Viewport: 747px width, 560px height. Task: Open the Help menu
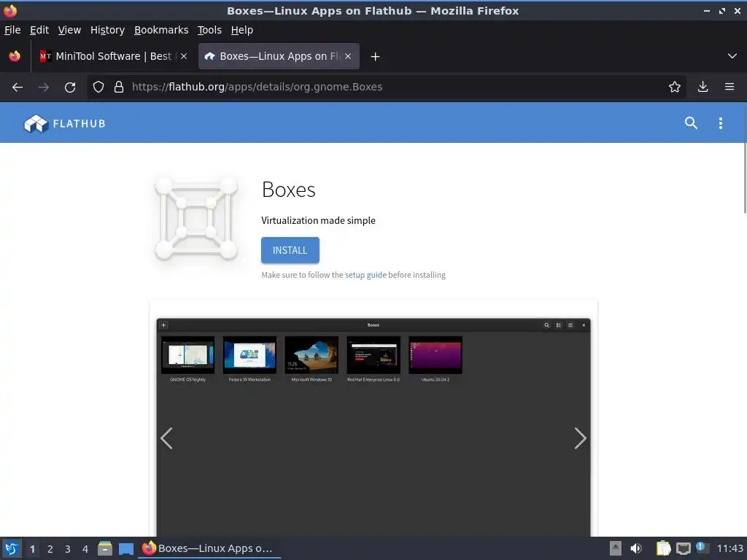241,30
